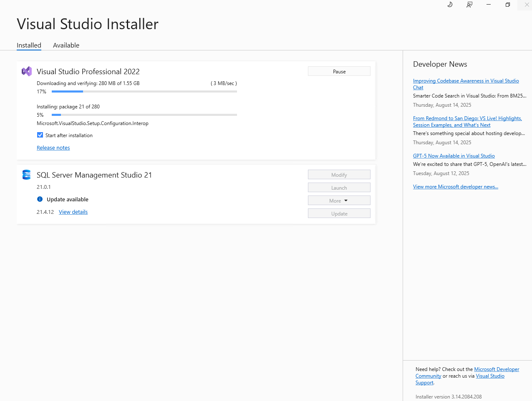This screenshot has height=401, width=532.
Task: Click We're excited to share GPT-5 summary
Action: click(470, 164)
